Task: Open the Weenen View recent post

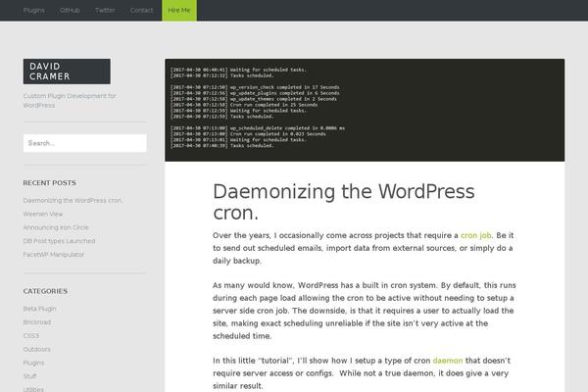Action: [x=43, y=214]
